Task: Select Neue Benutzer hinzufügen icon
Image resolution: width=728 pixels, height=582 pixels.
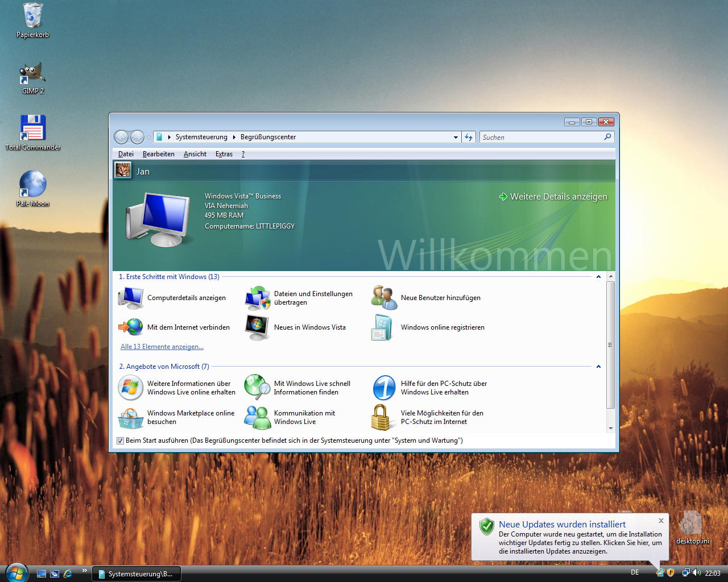Action: pos(384,297)
